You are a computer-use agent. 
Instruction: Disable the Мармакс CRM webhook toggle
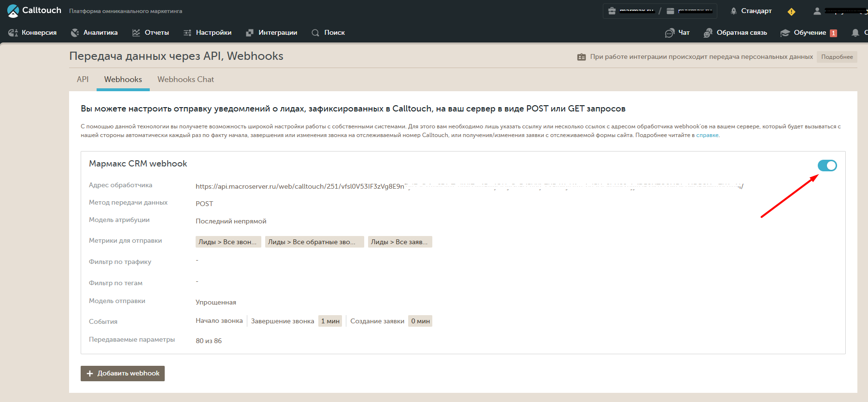[827, 166]
